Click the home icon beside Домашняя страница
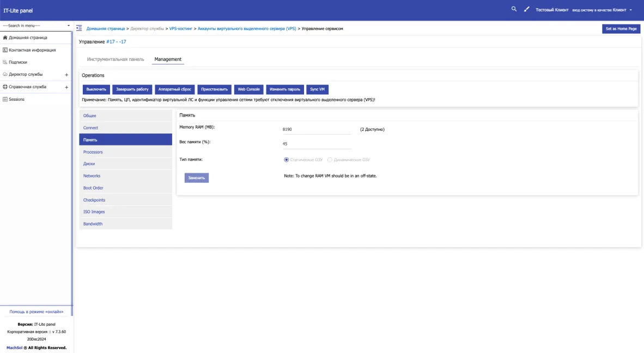The height and width of the screenshot is (353, 644). click(5, 38)
